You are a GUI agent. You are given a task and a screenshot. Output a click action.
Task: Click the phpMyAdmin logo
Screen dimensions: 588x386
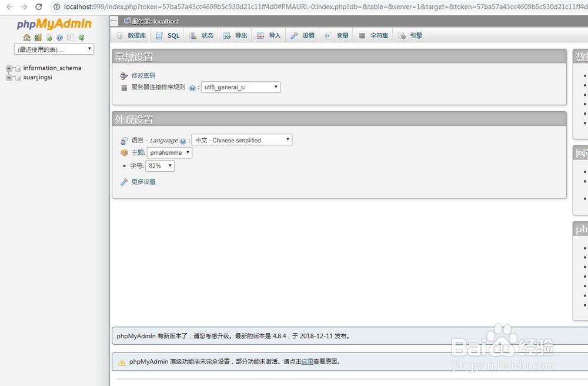54,24
